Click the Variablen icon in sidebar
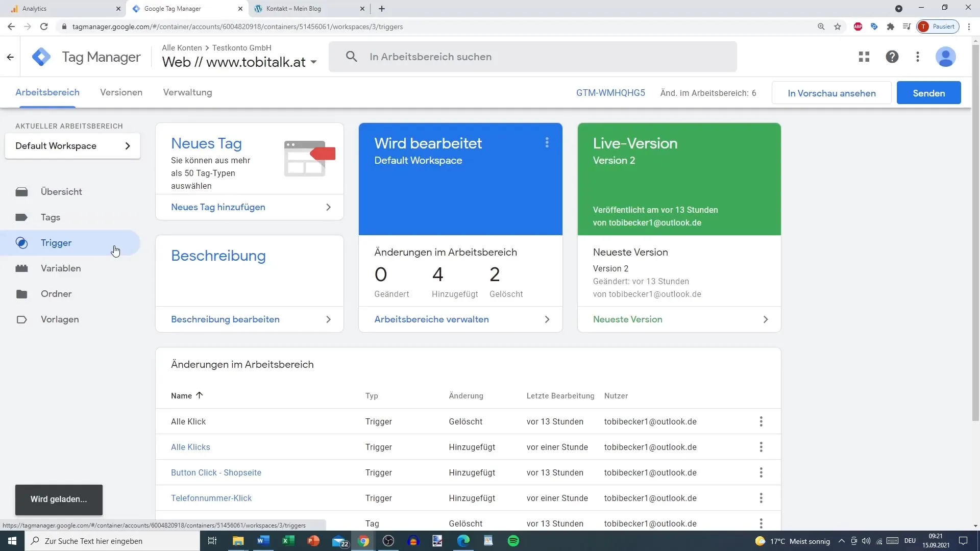The width and height of the screenshot is (980, 551). (21, 268)
